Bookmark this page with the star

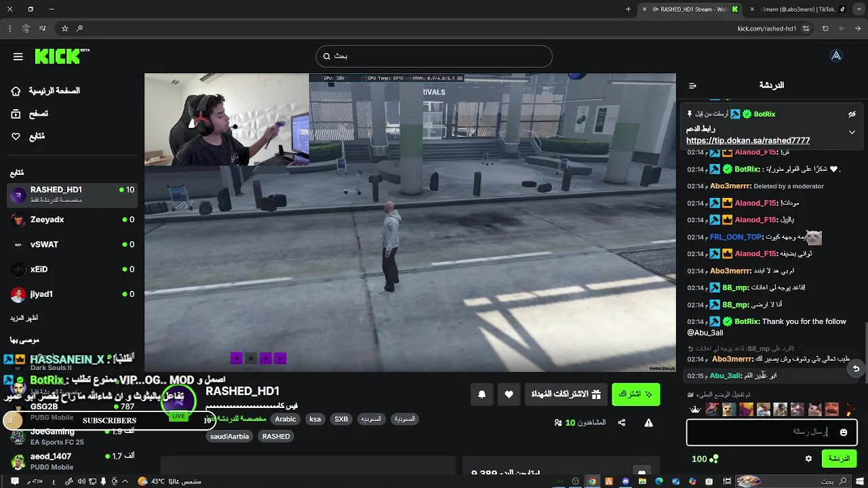[65, 28]
